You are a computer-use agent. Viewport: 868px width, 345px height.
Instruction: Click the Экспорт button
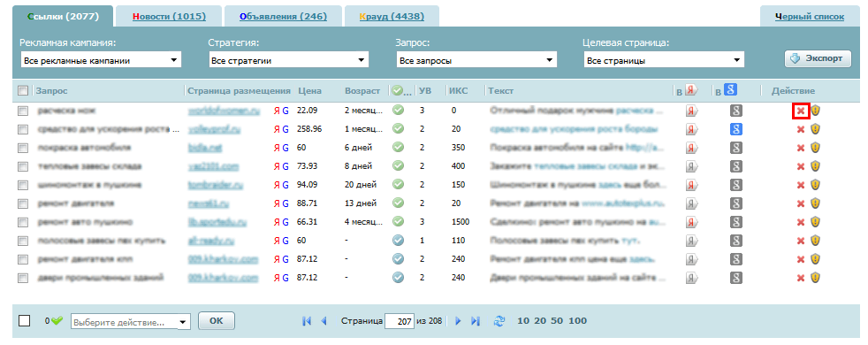818,58
